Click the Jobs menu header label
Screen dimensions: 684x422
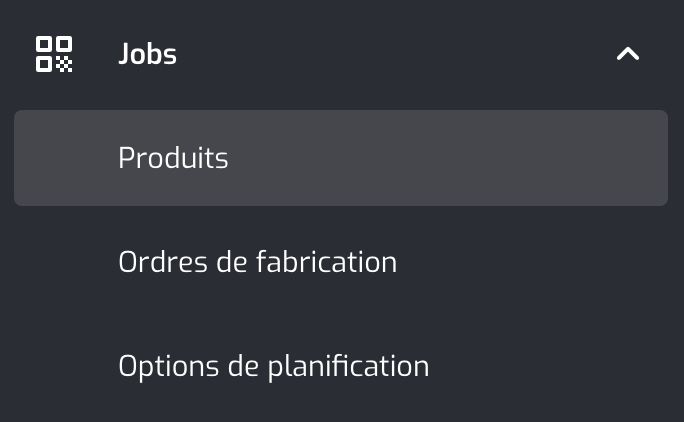click(147, 54)
